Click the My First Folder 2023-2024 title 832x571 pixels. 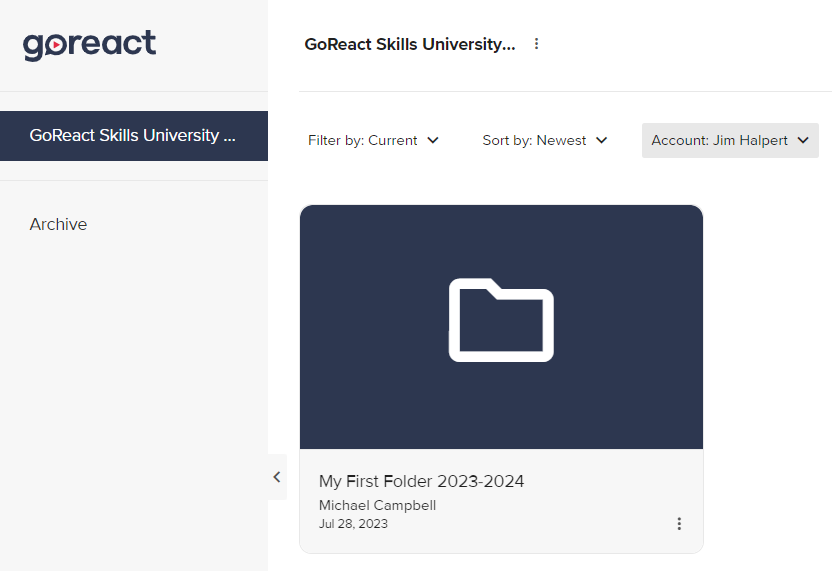(x=421, y=481)
